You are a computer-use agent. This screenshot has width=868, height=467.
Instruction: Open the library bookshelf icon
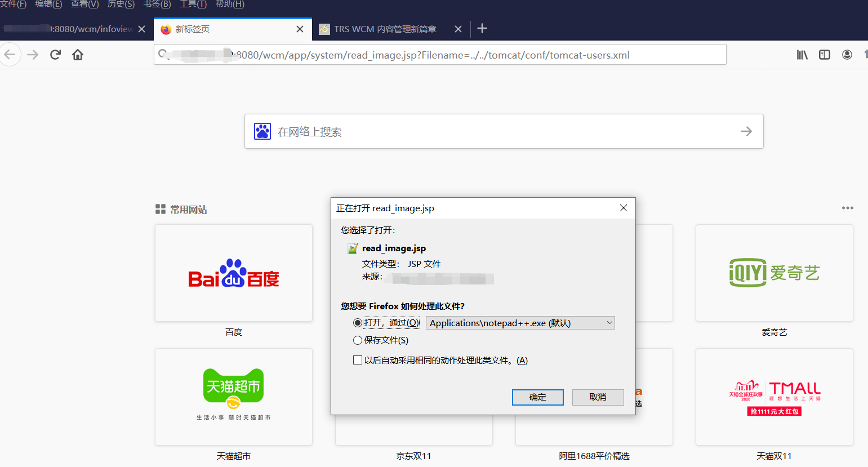(x=802, y=55)
